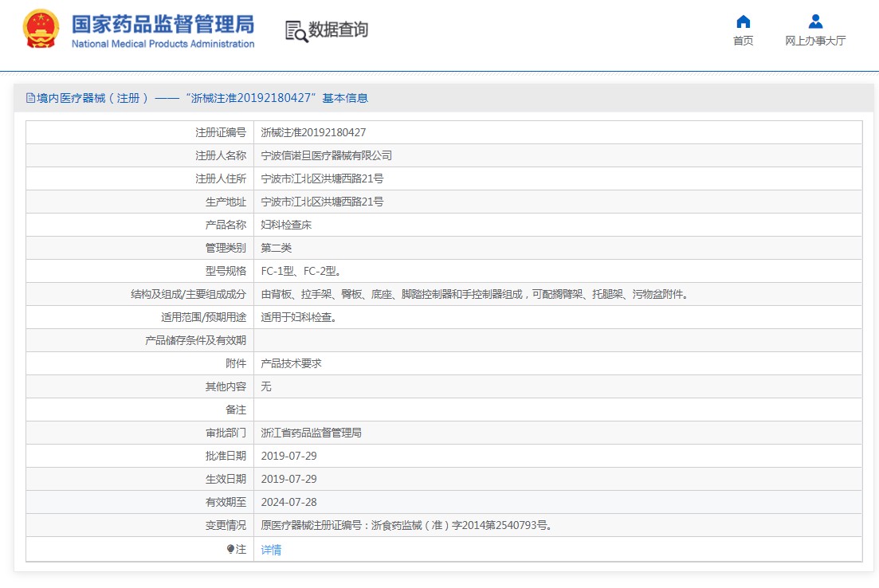The image size is (879, 588).
Task: Click the 注册人名称 label
Action: point(221,156)
